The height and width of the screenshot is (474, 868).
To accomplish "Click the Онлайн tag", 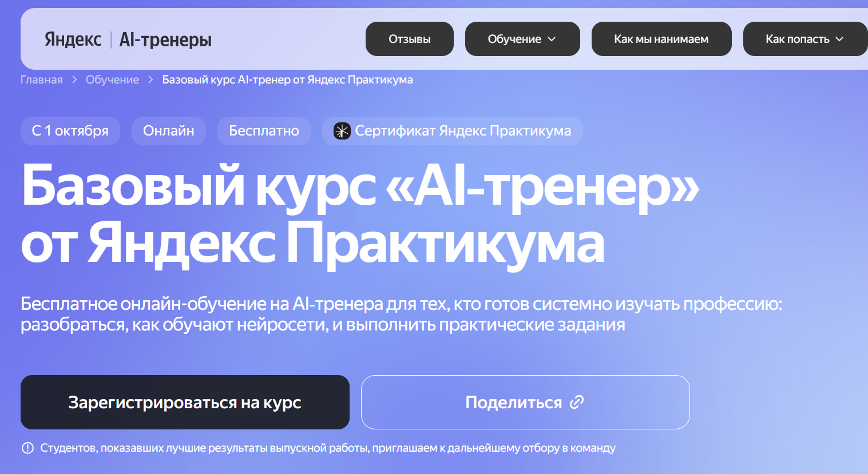I will [169, 131].
